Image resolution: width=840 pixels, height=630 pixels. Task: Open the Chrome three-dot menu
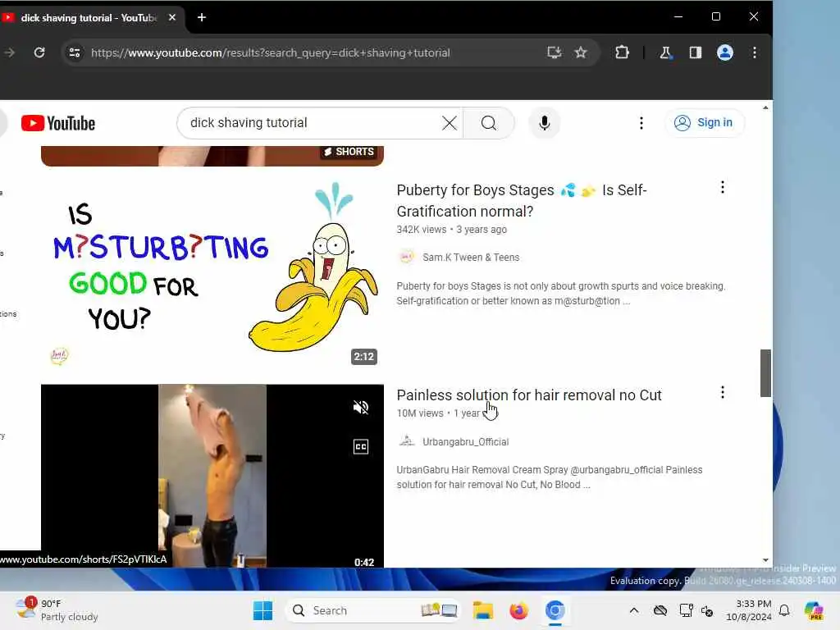755,52
